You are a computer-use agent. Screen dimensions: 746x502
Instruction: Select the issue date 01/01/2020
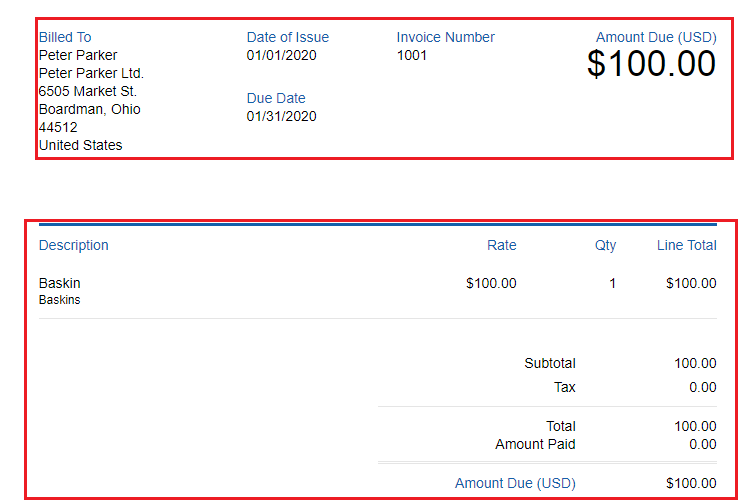(x=281, y=55)
